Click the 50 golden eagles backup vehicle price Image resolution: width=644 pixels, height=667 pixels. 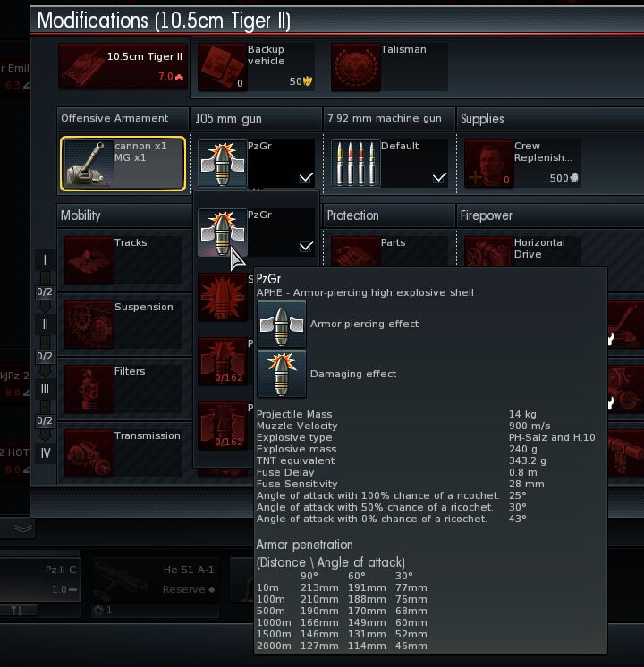[301, 81]
